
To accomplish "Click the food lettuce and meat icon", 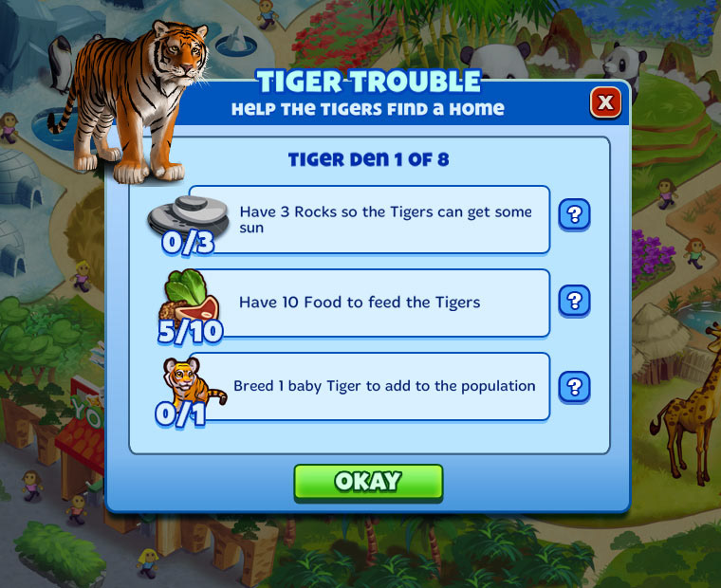I will coord(190,297).
